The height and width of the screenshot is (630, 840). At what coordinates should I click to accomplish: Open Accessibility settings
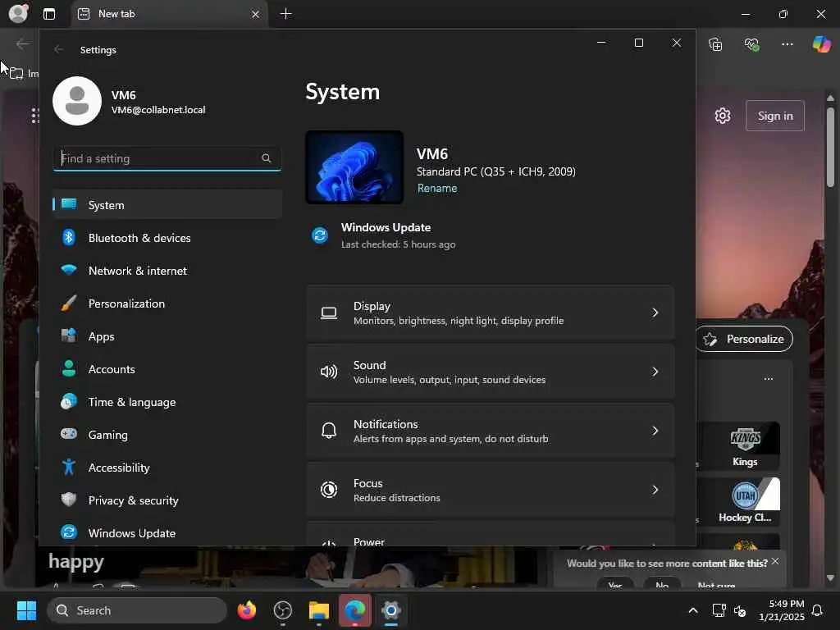click(x=167, y=468)
